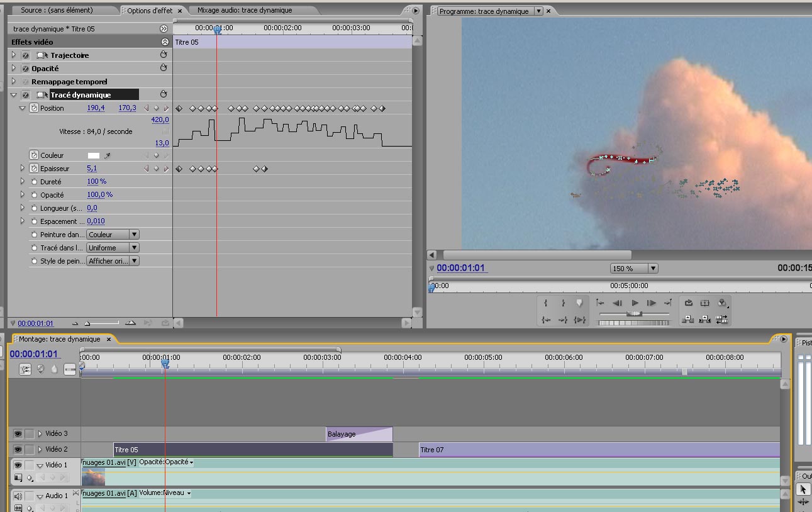Click the white Couleur swatch
The image size is (812, 512).
click(x=93, y=155)
